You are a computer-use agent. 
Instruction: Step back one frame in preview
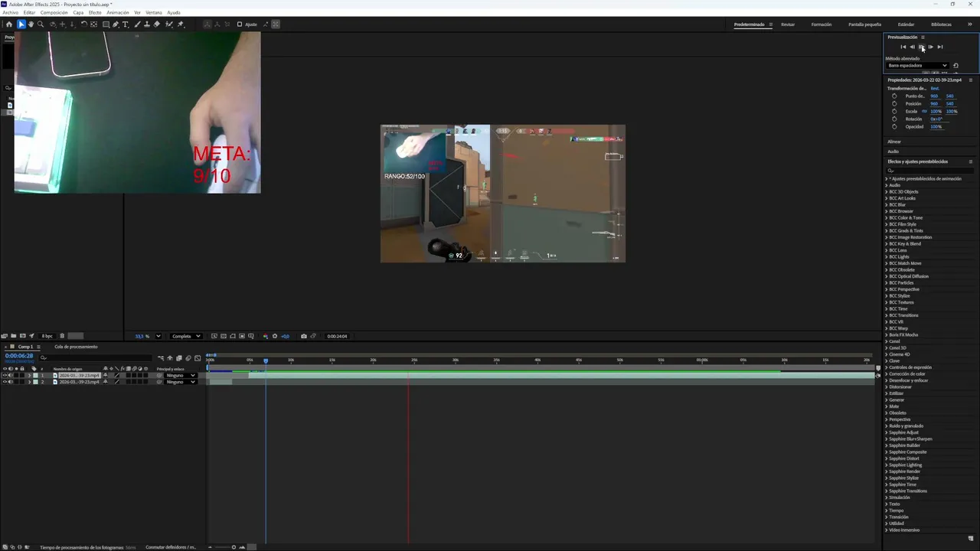pyautogui.click(x=912, y=47)
